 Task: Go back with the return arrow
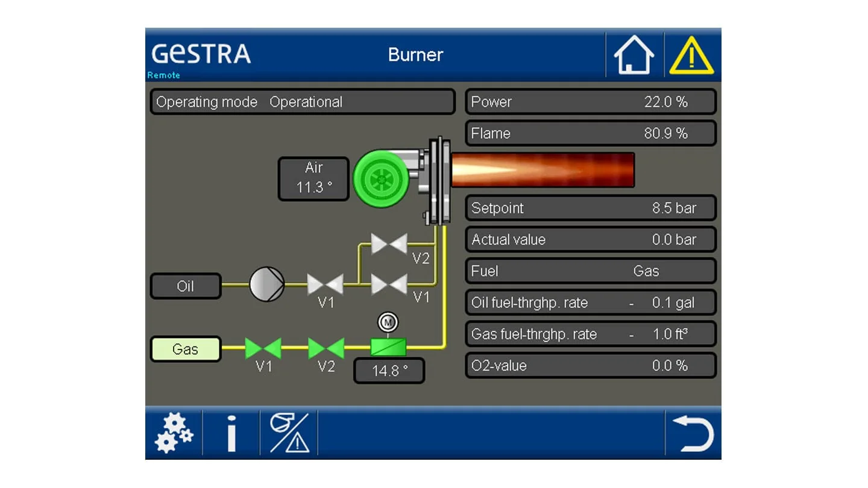tap(693, 433)
